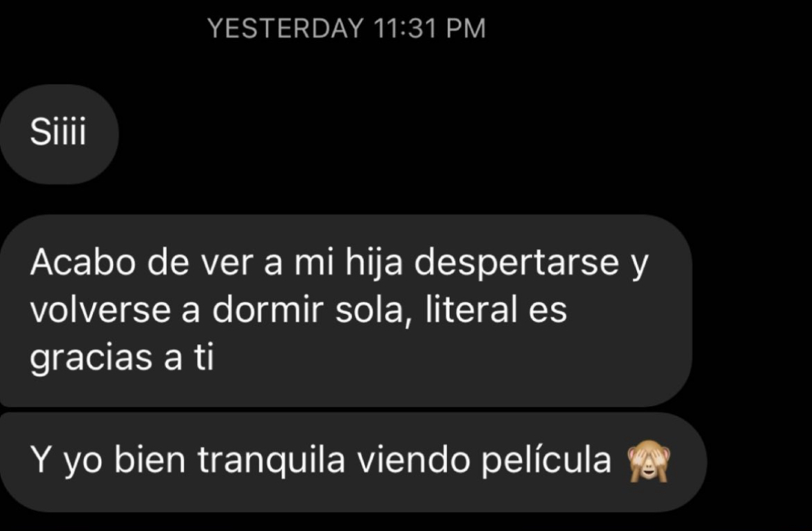Tap the word 'volverse' in second line

(101, 310)
